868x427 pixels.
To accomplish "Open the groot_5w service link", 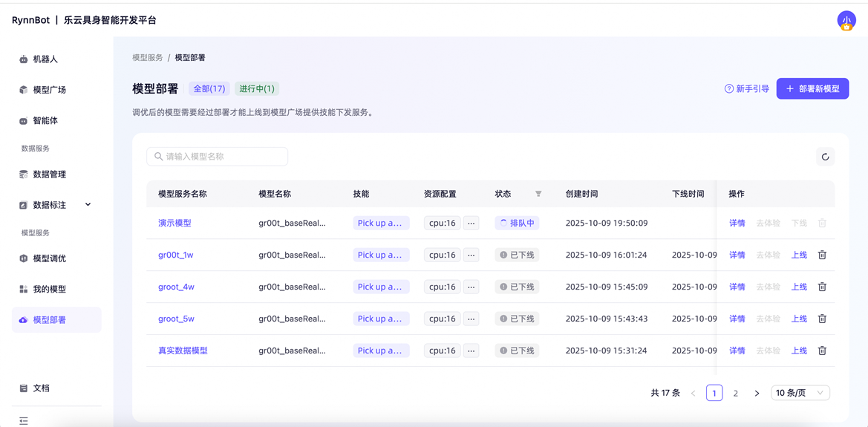I will [177, 319].
